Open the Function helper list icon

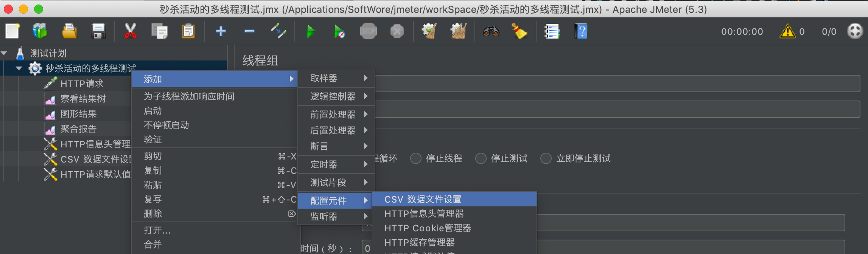552,31
